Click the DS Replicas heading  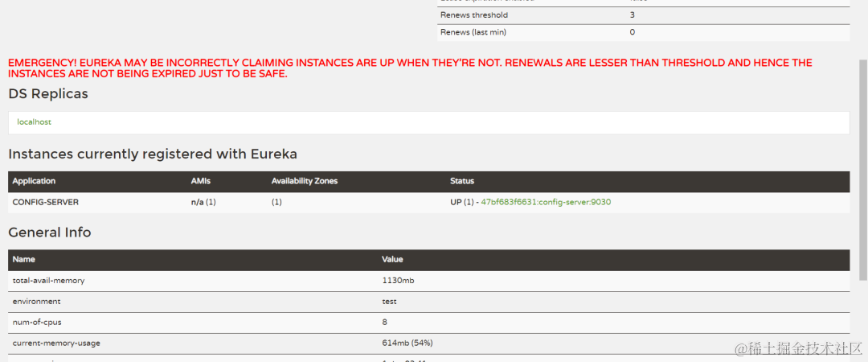[x=48, y=94]
